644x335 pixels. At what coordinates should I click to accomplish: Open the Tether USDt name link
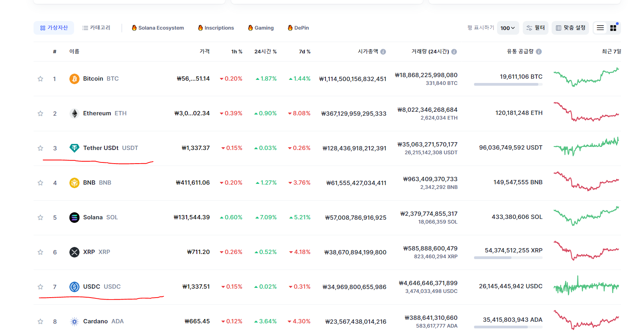(x=101, y=148)
